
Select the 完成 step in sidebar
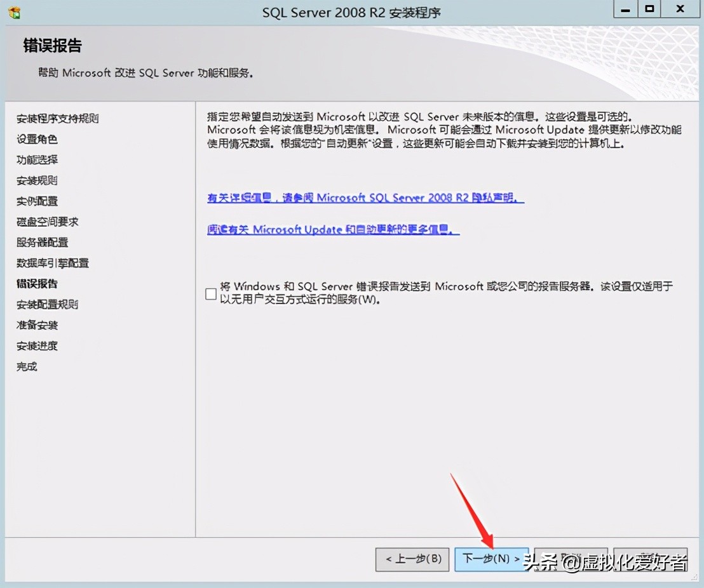tap(27, 366)
